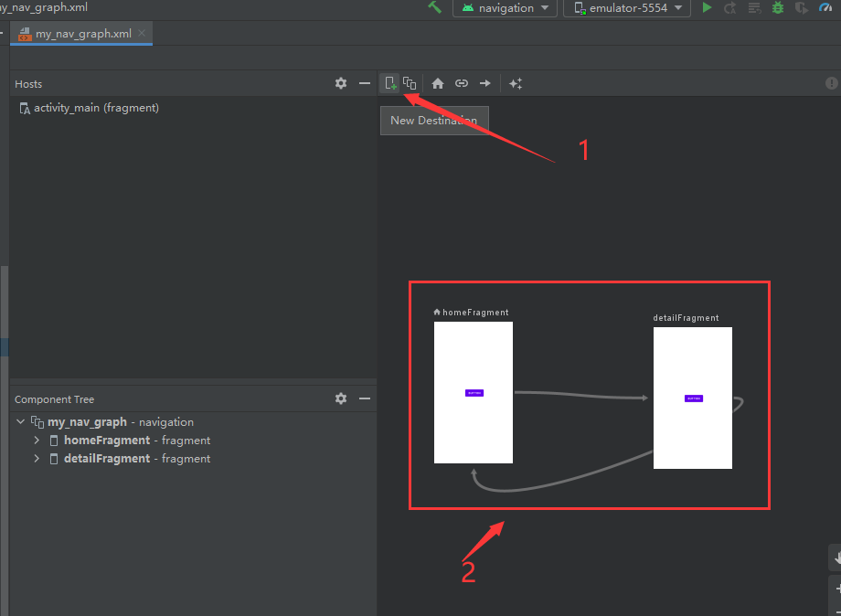The image size is (841, 616).
Task: Hide the Component Tree with its minus icon
Action: point(365,398)
